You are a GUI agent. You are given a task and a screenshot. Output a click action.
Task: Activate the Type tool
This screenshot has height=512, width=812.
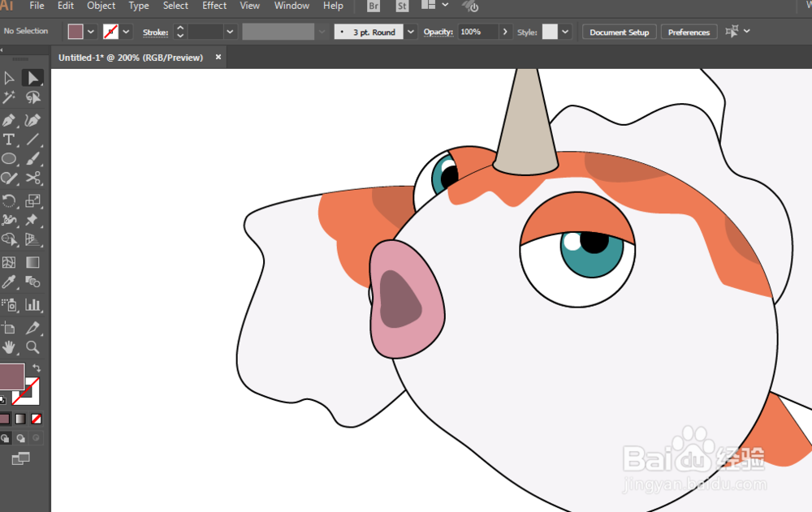click(x=9, y=140)
